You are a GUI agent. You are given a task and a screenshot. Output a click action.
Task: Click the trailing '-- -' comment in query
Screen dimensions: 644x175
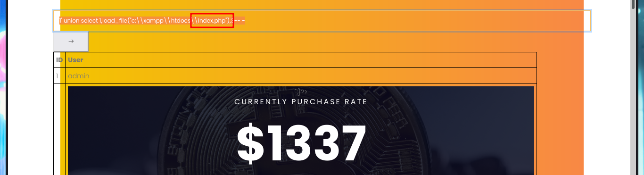coord(240,20)
